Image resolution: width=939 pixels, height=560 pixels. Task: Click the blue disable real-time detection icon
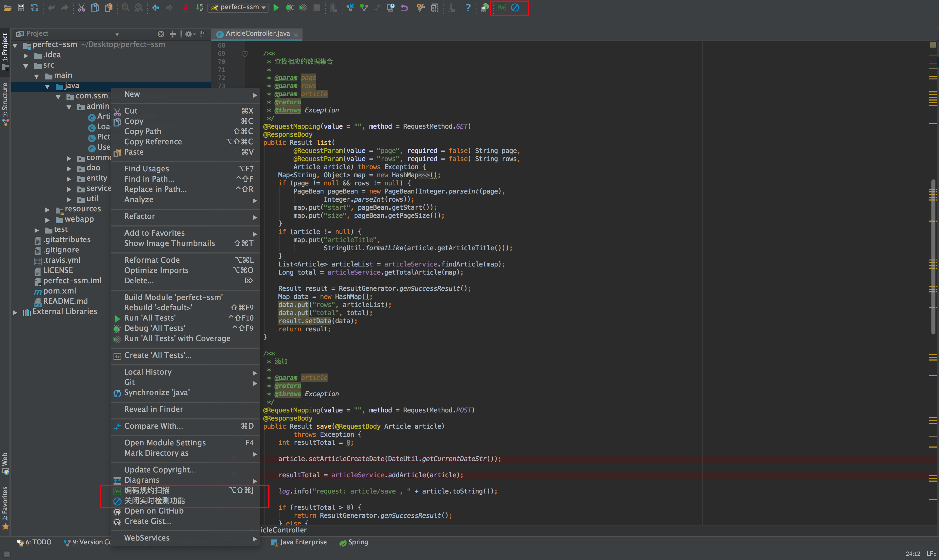pos(515,8)
